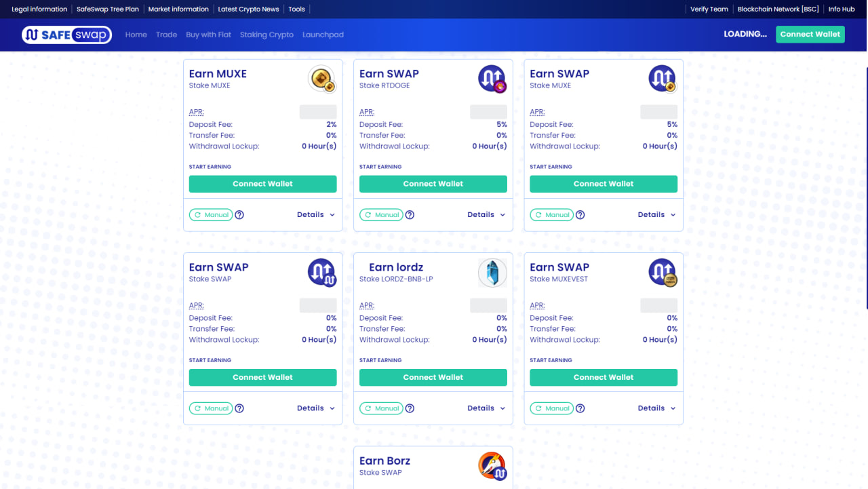Image resolution: width=868 pixels, height=489 pixels.
Task: Open Buy with Fiat menu
Action: tap(209, 35)
